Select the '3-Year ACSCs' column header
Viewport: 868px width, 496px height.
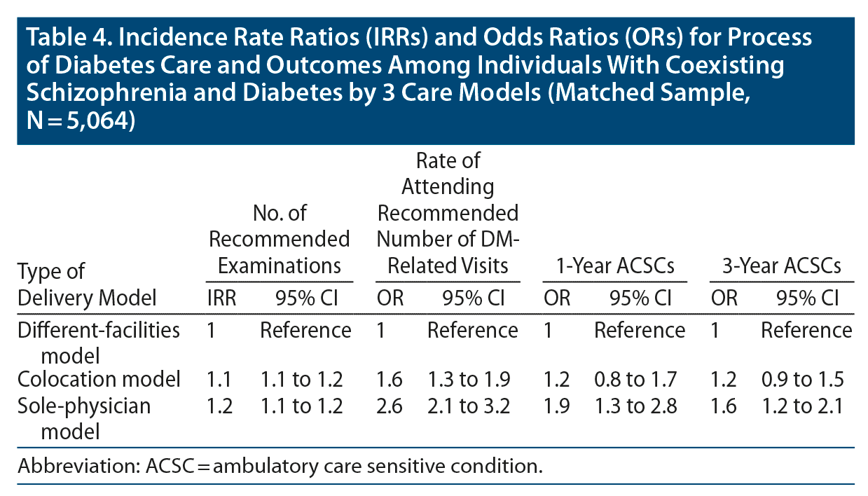[x=781, y=266]
